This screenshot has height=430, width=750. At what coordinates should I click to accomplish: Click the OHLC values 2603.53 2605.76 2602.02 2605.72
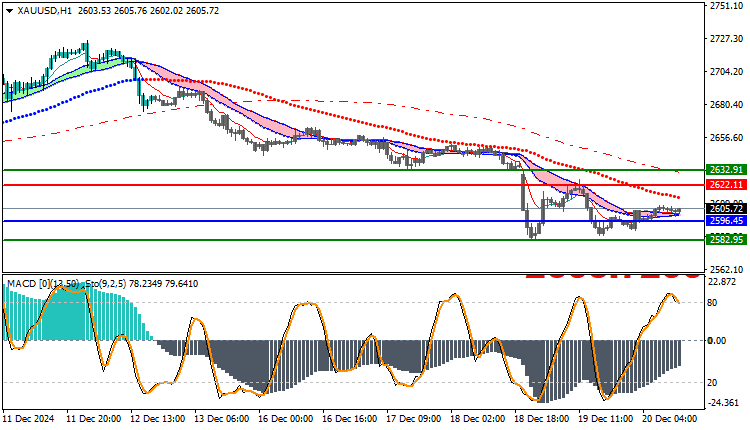tap(148, 11)
